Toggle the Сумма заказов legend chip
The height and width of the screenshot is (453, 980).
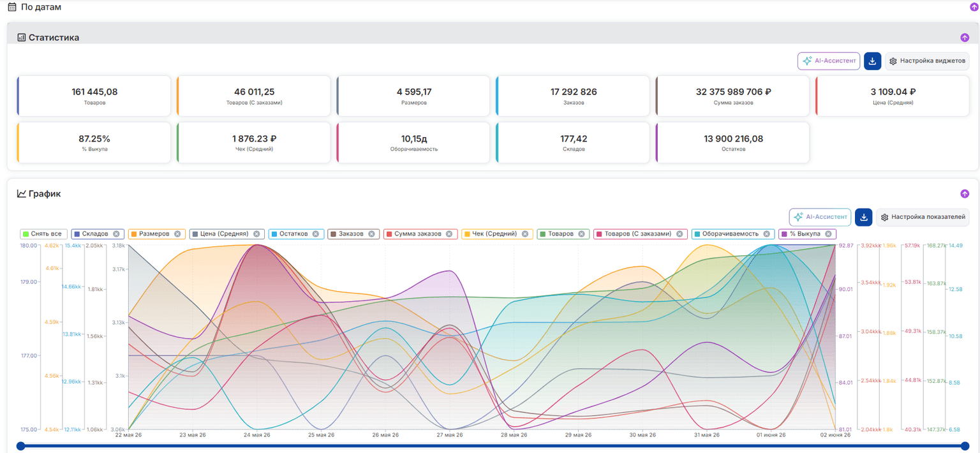[420, 234]
